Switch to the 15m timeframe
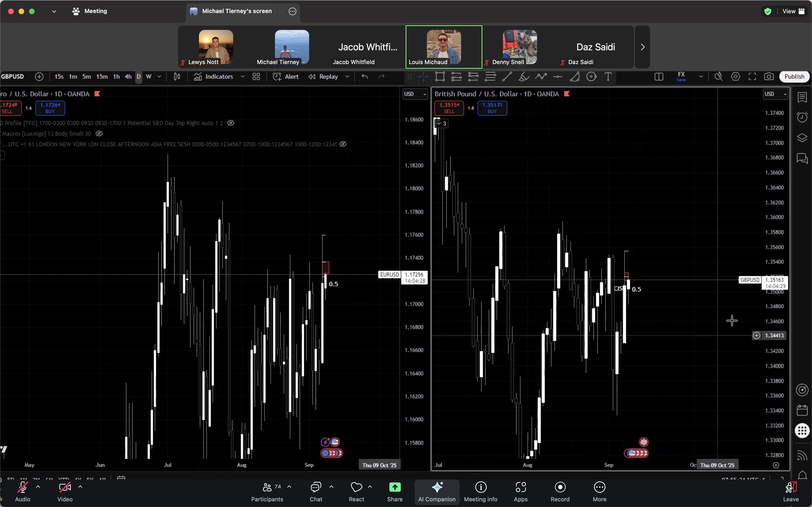This screenshot has height=507, width=812. 102,77
